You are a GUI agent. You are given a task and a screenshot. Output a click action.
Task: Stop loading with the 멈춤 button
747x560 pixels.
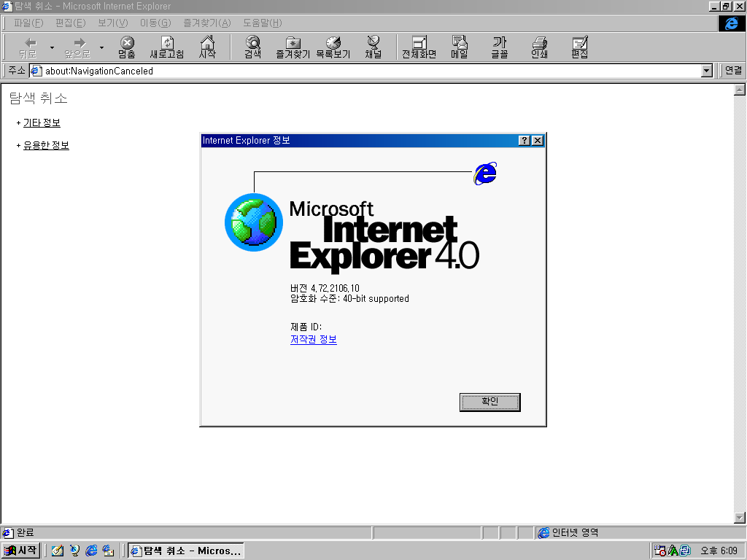click(127, 47)
